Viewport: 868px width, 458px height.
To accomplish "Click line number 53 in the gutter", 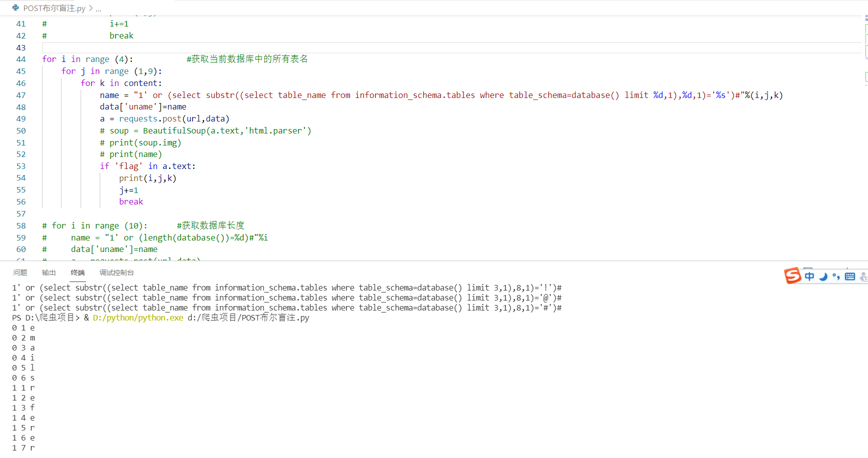I will 21,166.
